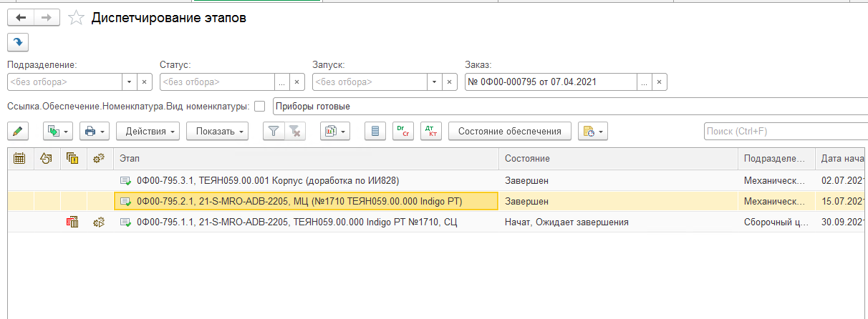Add the page to favorites with the star
This screenshot has width=868, height=319.
click(x=76, y=19)
